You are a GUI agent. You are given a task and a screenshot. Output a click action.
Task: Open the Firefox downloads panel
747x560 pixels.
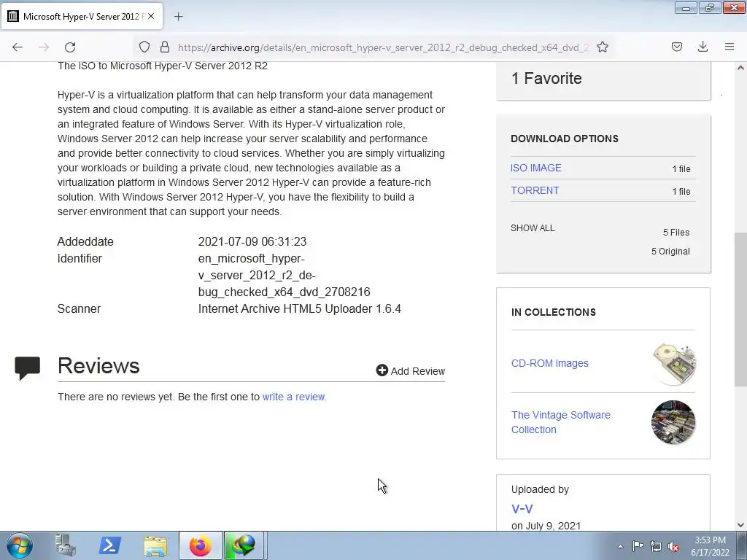[703, 47]
